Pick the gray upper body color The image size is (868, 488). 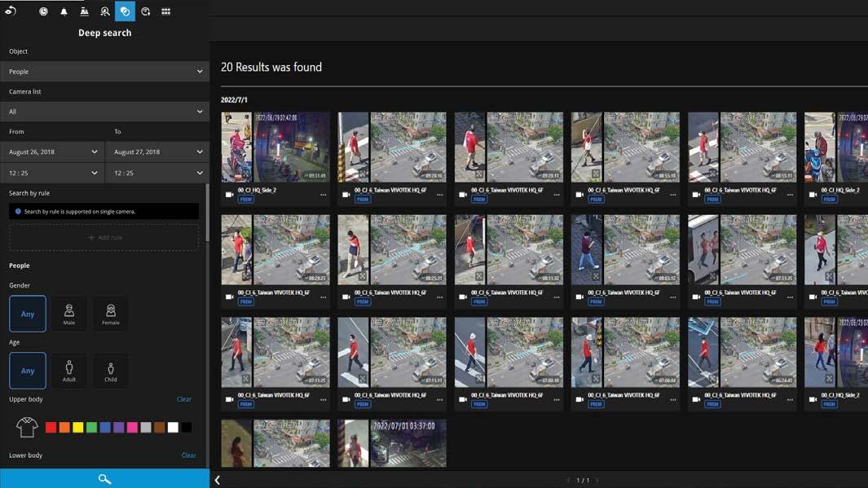[146, 427]
